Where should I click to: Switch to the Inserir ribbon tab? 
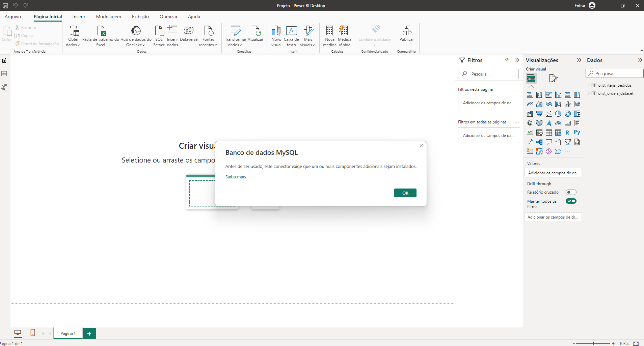[79, 17]
